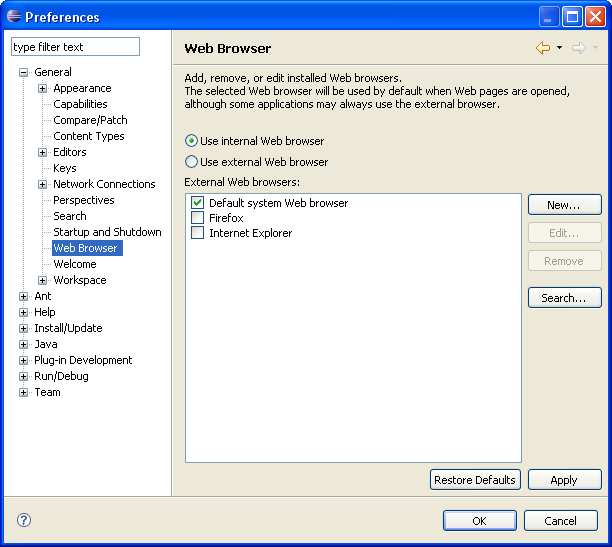Click the New... browser button
The image size is (612, 547).
(564, 205)
